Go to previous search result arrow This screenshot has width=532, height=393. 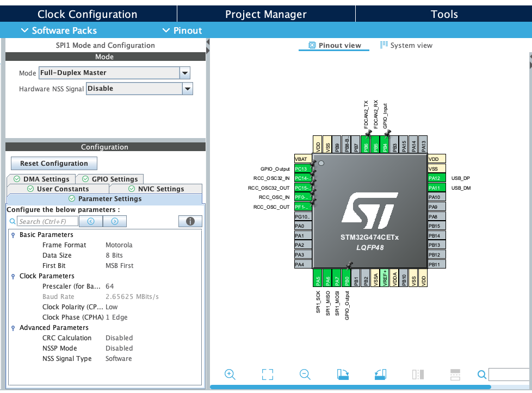coord(91,221)
